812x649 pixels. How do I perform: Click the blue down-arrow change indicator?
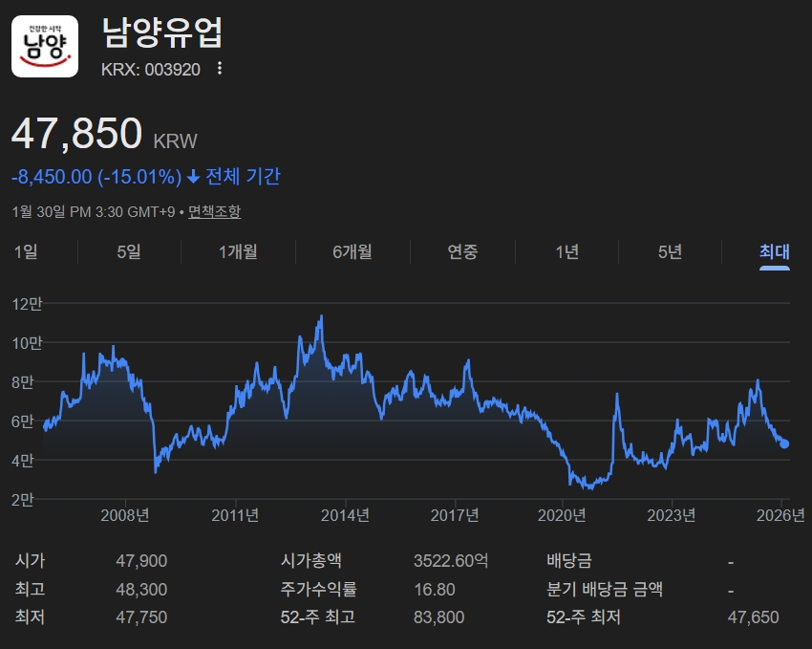194,177
